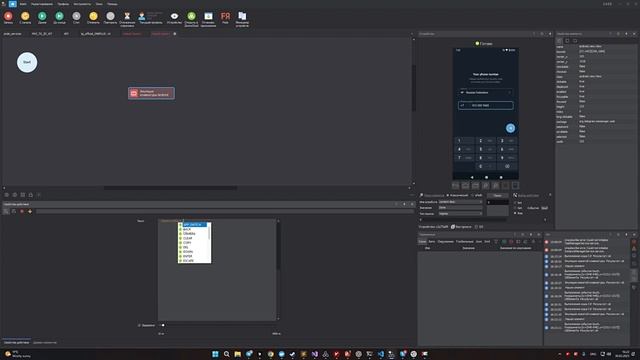640x360 pixels.
Task: Click the orange icon in action properties toolbar
Action: point(30,211)
